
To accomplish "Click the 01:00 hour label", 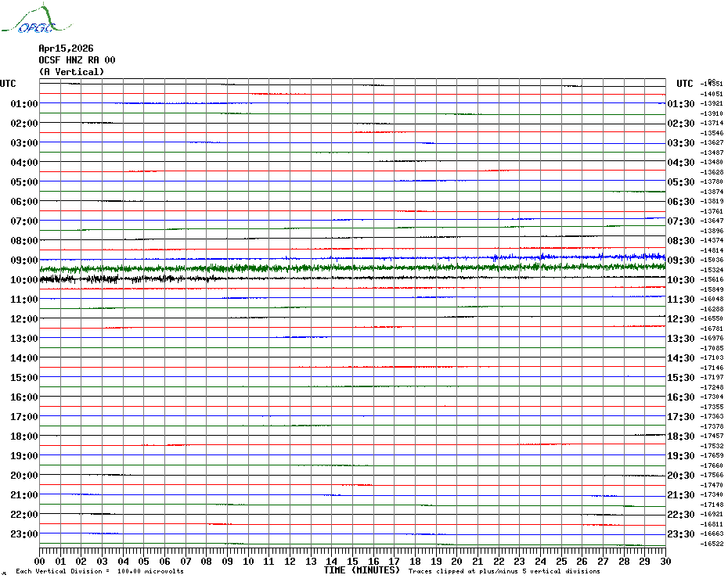I will click(24, 103).
